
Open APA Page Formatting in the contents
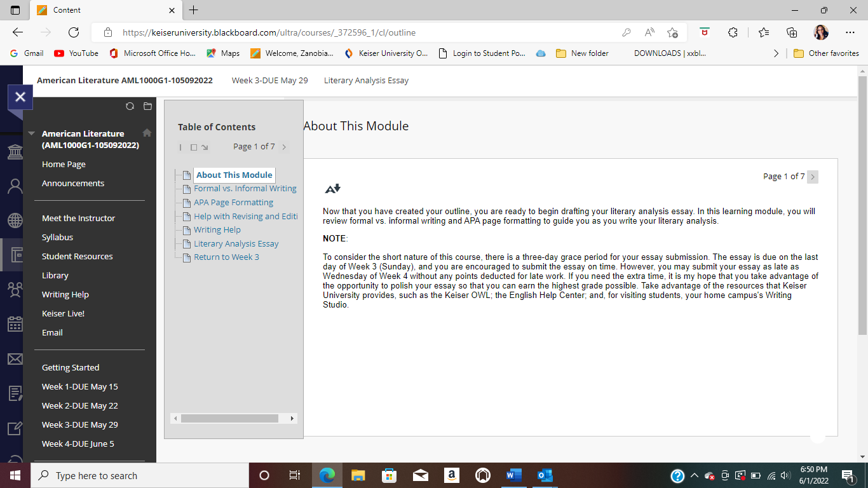pos(233,202)
